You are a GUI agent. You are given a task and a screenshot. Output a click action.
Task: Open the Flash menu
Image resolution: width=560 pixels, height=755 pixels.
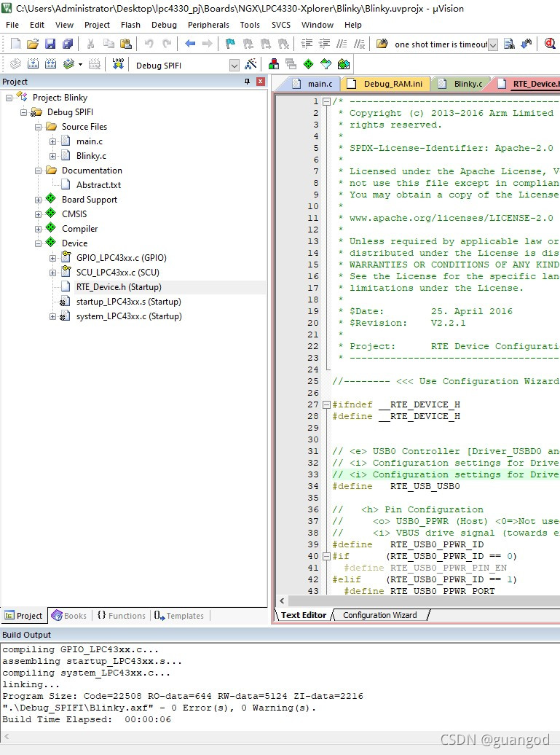point(130,25)
